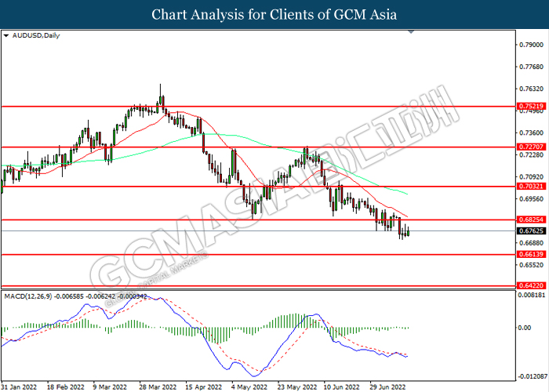Select the 0.70321 price level label

(531, 187)
